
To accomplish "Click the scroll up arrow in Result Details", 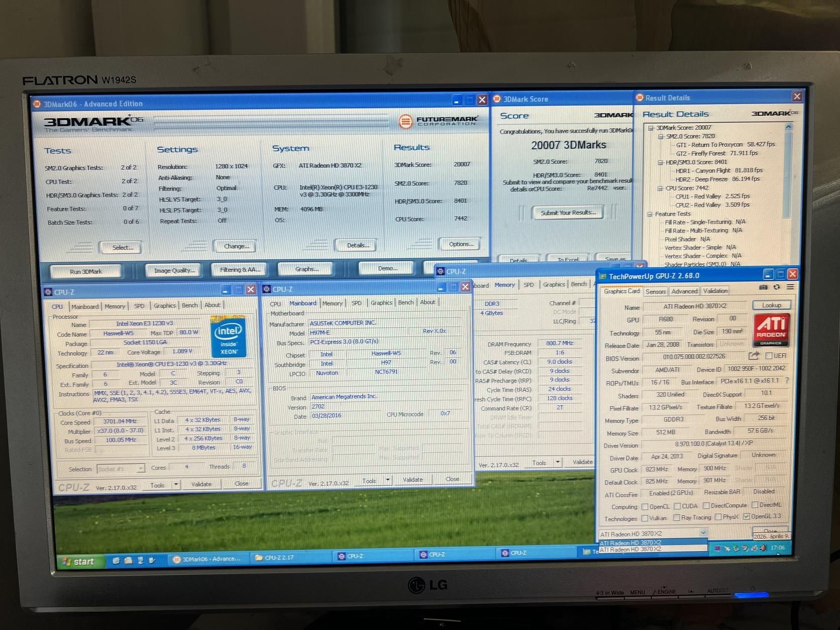I will pos(788,127).
